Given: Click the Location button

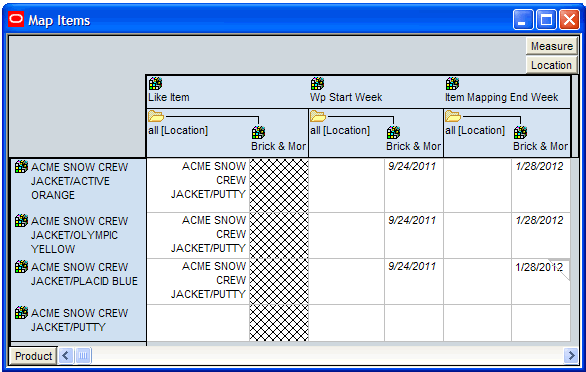Looking at the screenshot, I should pyautogui.click(x=552, y=65).
